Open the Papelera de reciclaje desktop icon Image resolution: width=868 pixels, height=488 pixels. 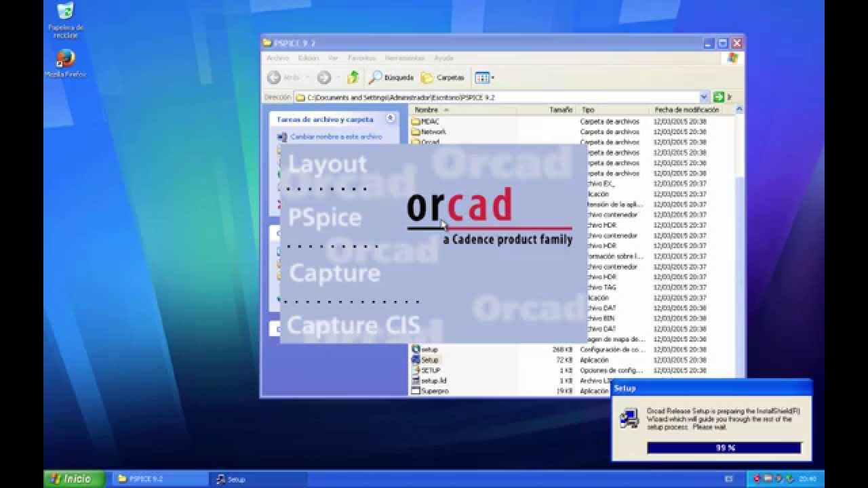coord(66,20)
